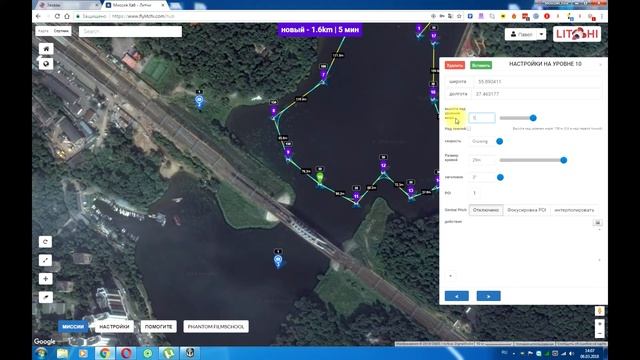Open the user account dropdown arrow

pyautogui.click(x=541, y=34)
